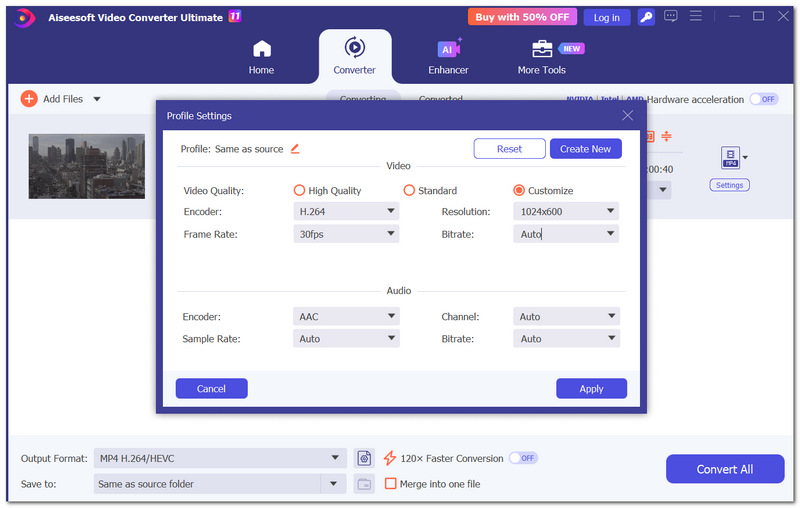
Task: Click the NEW badge on More Tools
Action: [x=571, y=48]
